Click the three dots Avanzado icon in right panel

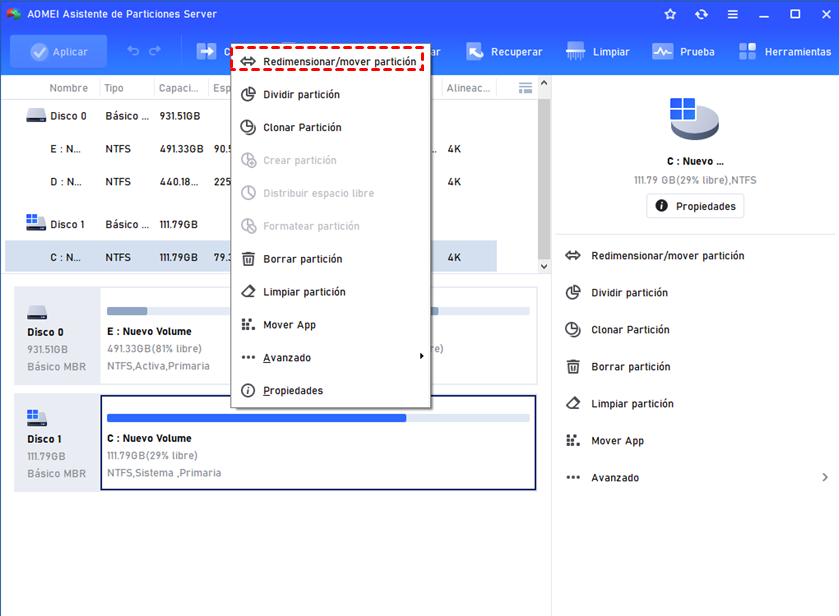point(573,477)
